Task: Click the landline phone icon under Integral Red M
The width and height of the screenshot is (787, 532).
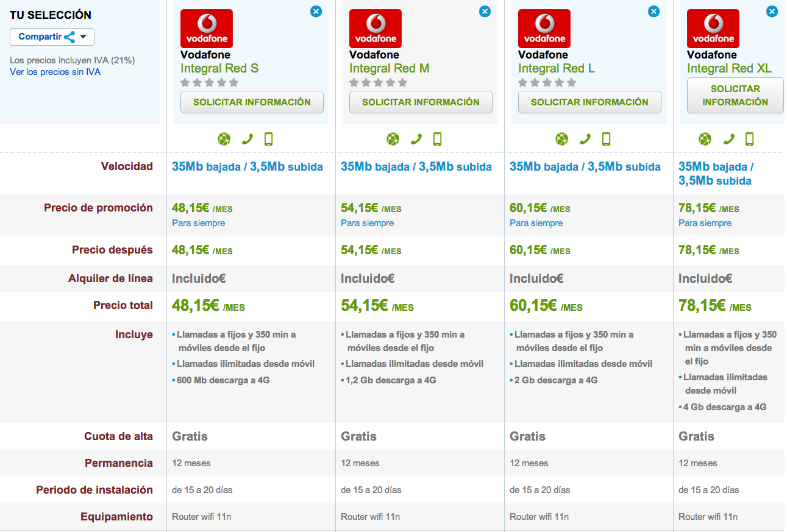Action: click(x=416, y=140)
